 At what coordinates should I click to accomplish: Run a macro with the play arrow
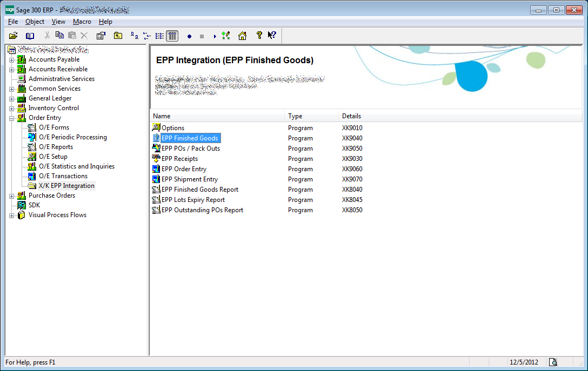click(x=215, y=36)
